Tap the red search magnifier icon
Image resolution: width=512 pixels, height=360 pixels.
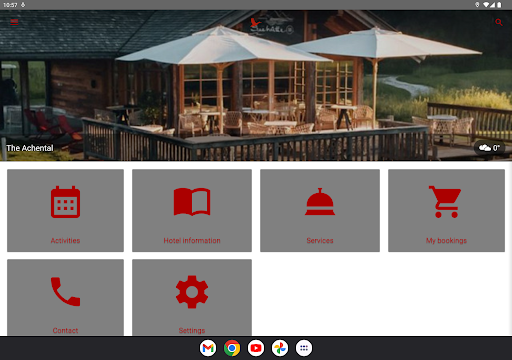tap(499, 22)
